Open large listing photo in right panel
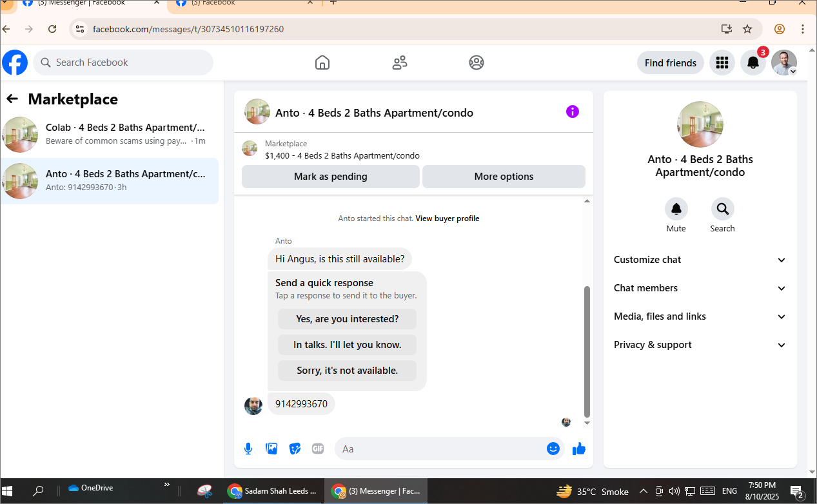Viewport: 817px width, 504px height. tap(700, 124)
